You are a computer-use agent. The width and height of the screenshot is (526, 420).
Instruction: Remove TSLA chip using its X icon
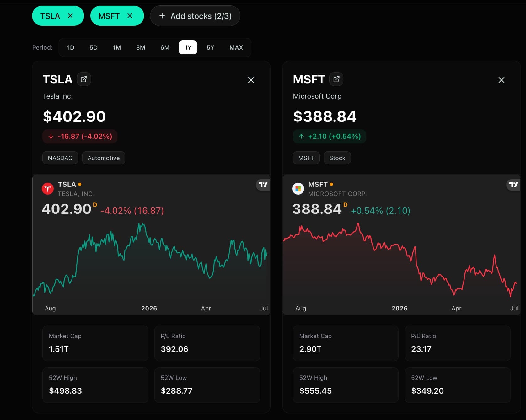click(x=70, y=16)
